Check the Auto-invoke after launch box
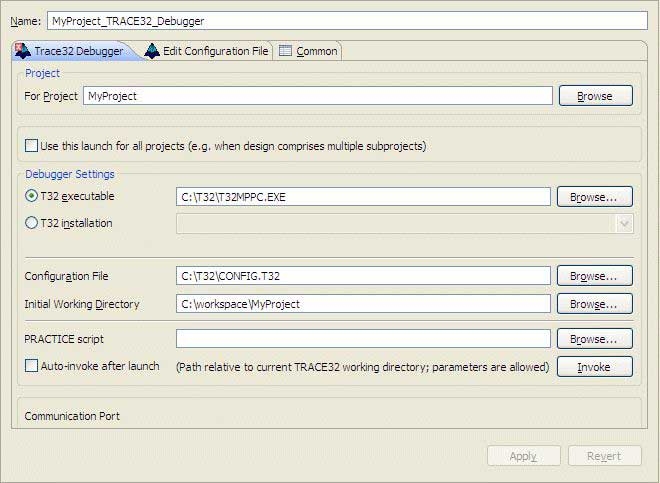Screen dimensions: 660x483 31,366
